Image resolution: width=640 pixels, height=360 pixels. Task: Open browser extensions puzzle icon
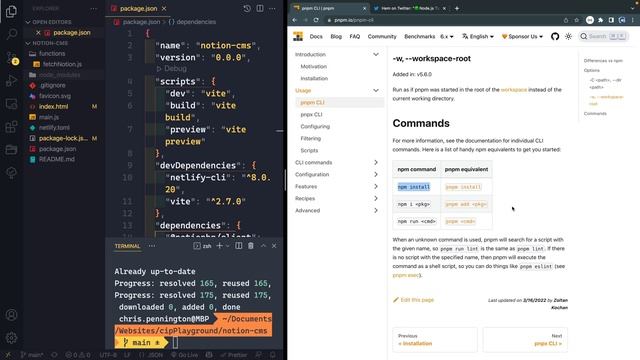pyautogui.click(x=600, y=20)
